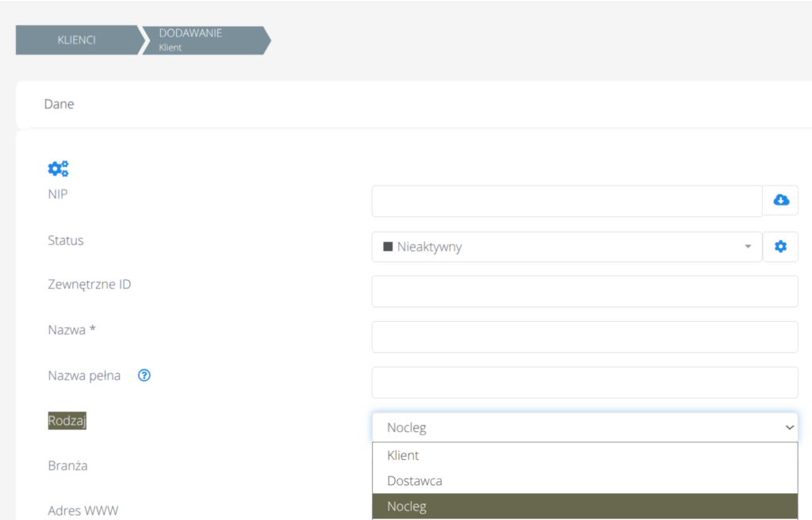The width and height of the screenshot is (812, 520).
Task: Click the cloud download icon beside NIP
Action: tap(780, 201)
